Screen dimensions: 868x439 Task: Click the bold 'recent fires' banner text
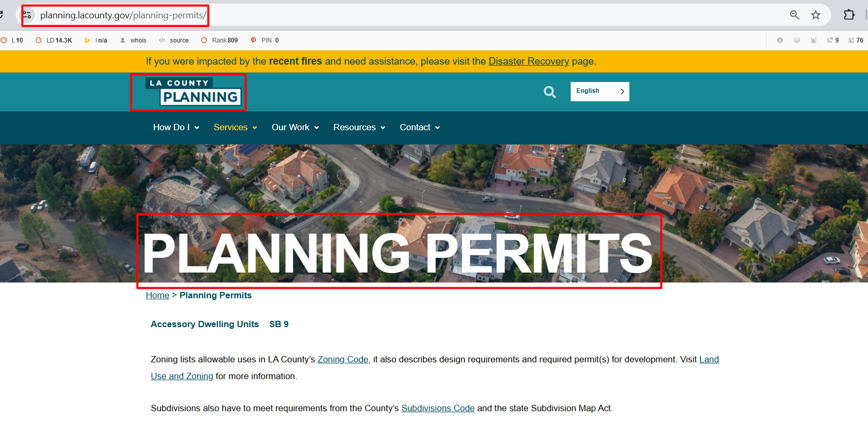tap(295, 61)
